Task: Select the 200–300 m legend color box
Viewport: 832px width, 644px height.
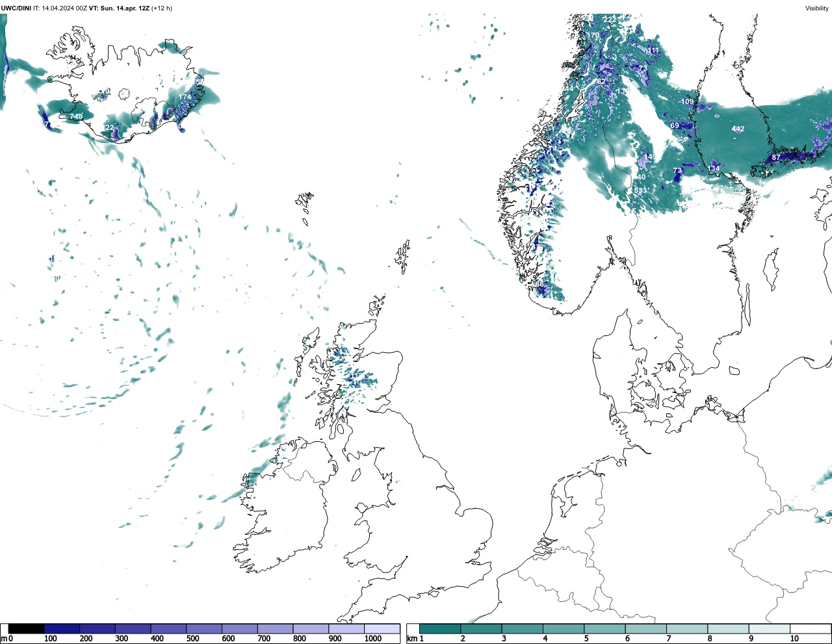Action: (97, 628)
